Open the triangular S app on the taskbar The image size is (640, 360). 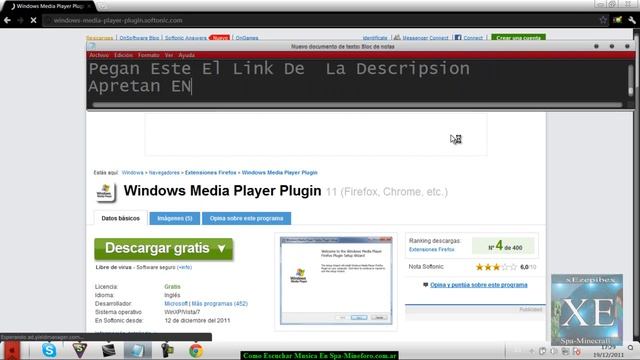(x=80, y=351)
